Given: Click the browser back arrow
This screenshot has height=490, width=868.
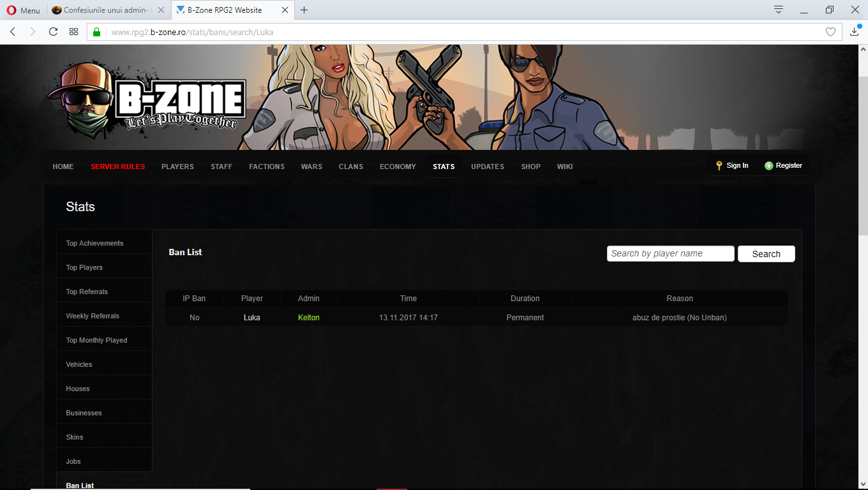Looking at the screenshot, I should pyautogui.click(x=12, y=31).
